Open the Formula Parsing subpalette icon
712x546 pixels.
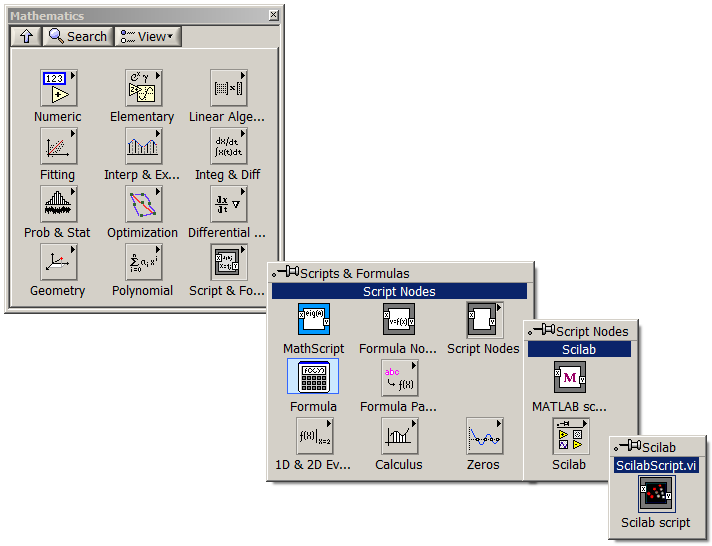399,378
